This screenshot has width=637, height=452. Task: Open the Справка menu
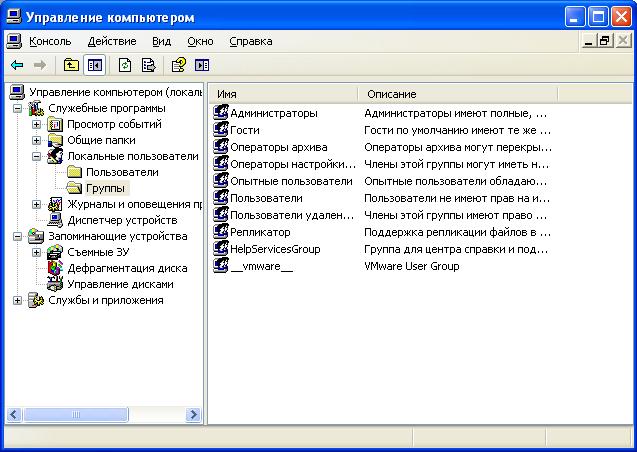pyautogui.click(x=251, y=41)
